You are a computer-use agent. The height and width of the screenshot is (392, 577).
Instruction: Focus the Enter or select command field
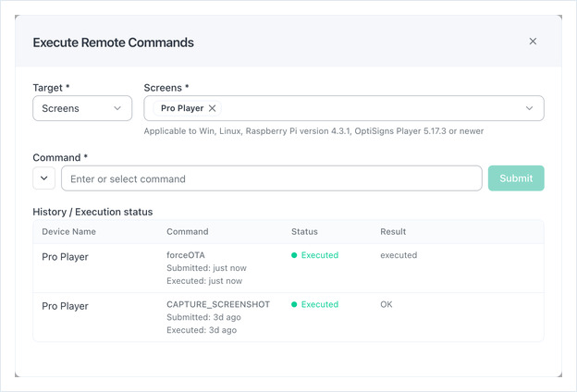pyautogui.click(x=272, y=178)
